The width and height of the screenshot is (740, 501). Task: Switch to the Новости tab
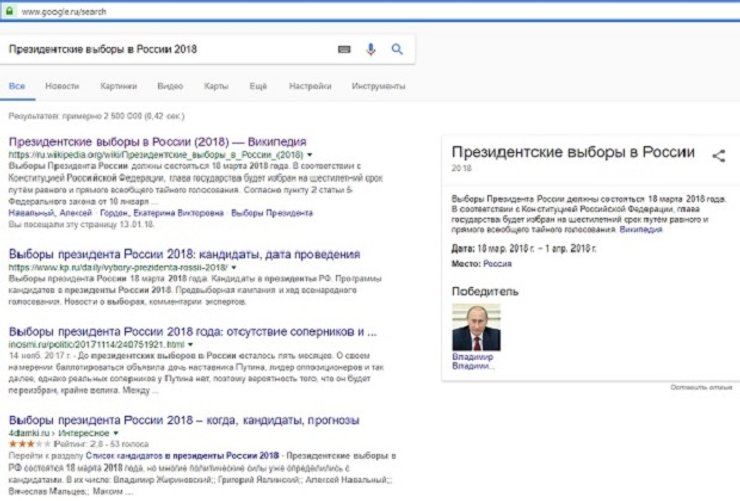tap(62, 86)
